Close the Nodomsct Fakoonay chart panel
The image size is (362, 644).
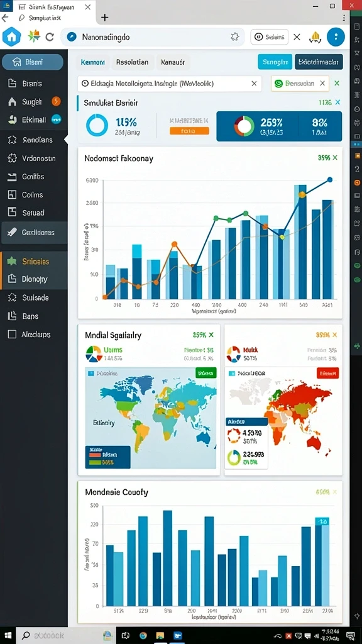(335, 158)
